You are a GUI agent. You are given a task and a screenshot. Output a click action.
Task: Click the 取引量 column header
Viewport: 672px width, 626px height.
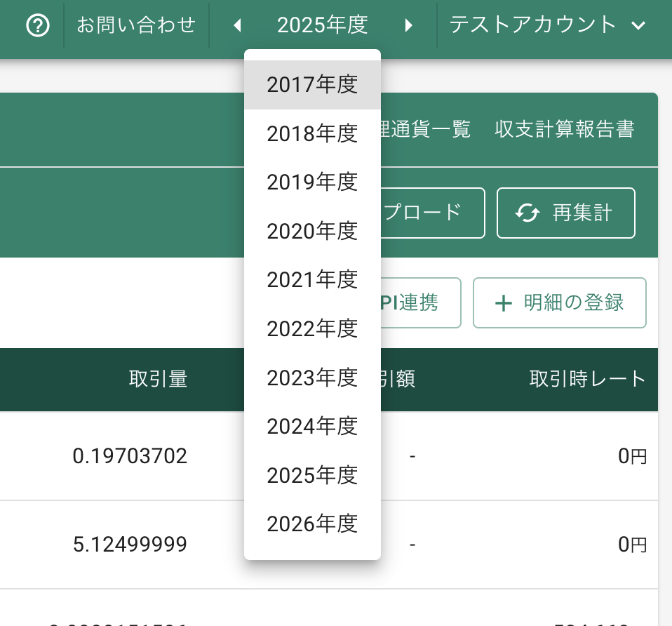click(x=158, y=379)
